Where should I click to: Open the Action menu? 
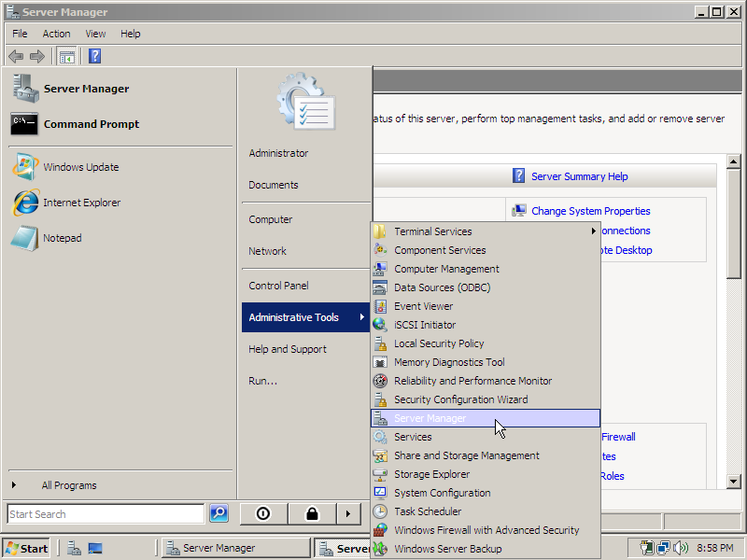click(56, 34)
